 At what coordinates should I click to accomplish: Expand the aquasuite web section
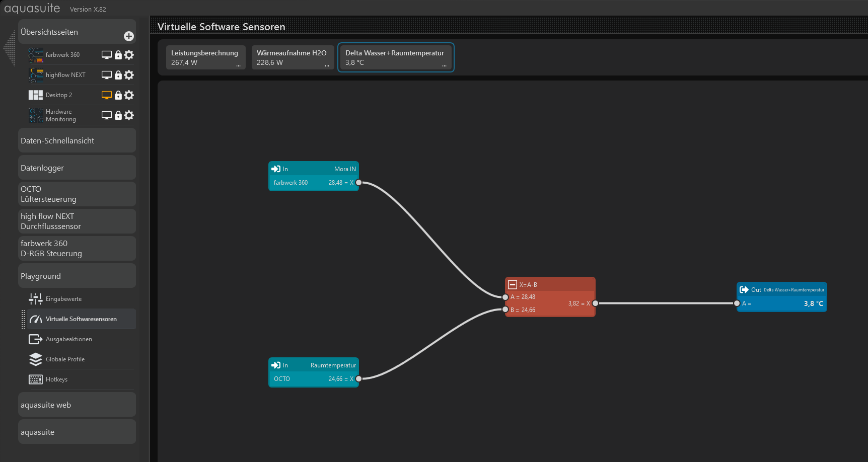pos(77,405)
